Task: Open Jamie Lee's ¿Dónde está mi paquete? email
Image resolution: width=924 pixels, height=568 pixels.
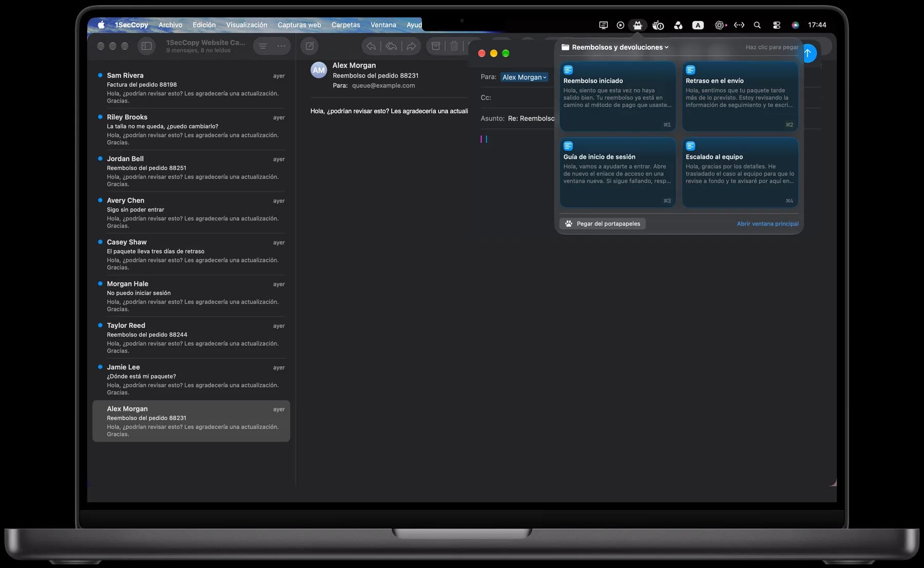Action: 191,379
